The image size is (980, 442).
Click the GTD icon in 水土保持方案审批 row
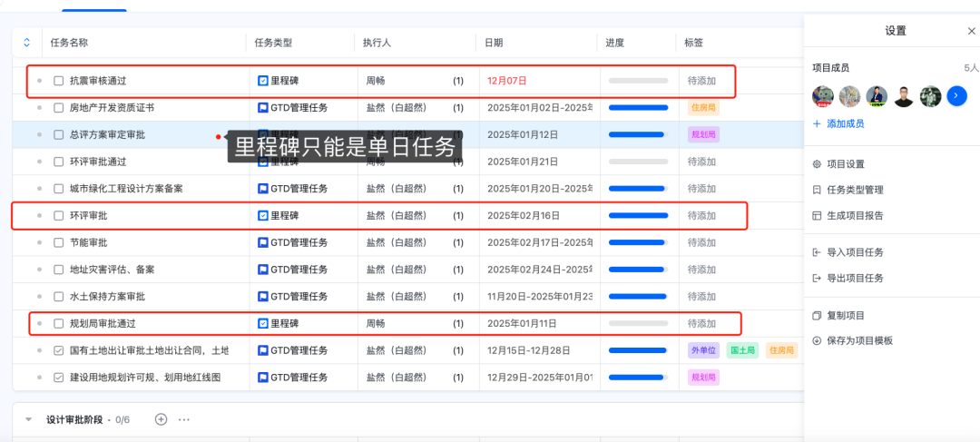[263, 297]
